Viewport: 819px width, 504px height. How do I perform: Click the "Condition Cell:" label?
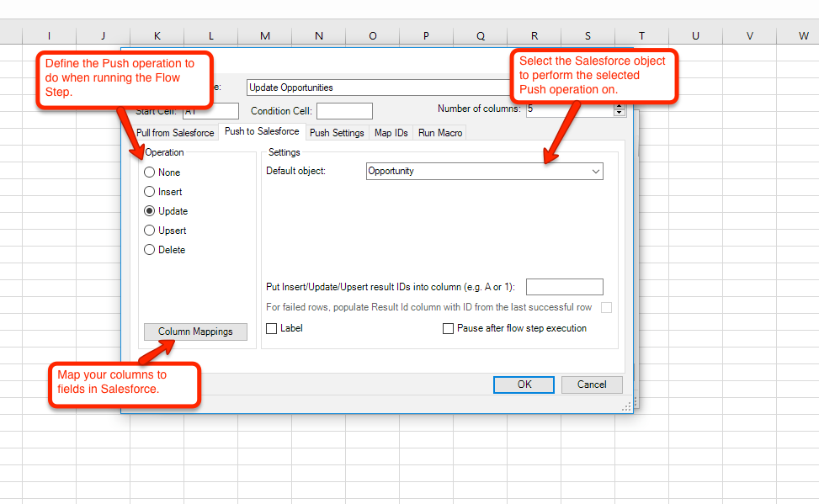(x=281, y=111)
